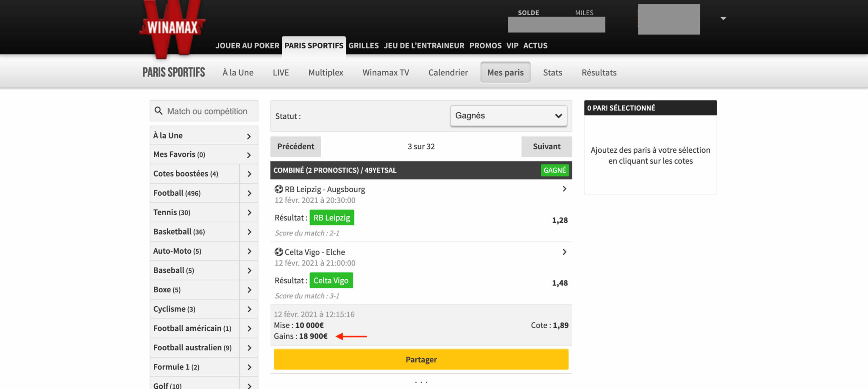This screenshot has width=868, height=389.
Task: Open the Calendrier section
Action: [x=448, y=73]
